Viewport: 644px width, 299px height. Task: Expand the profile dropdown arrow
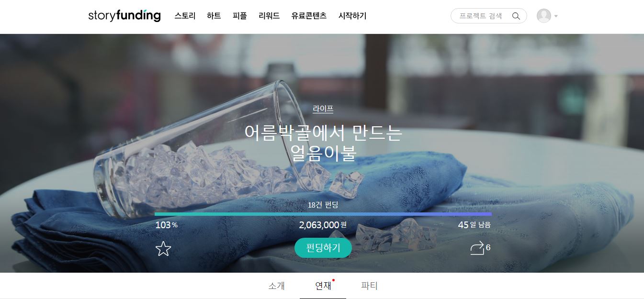556,16
